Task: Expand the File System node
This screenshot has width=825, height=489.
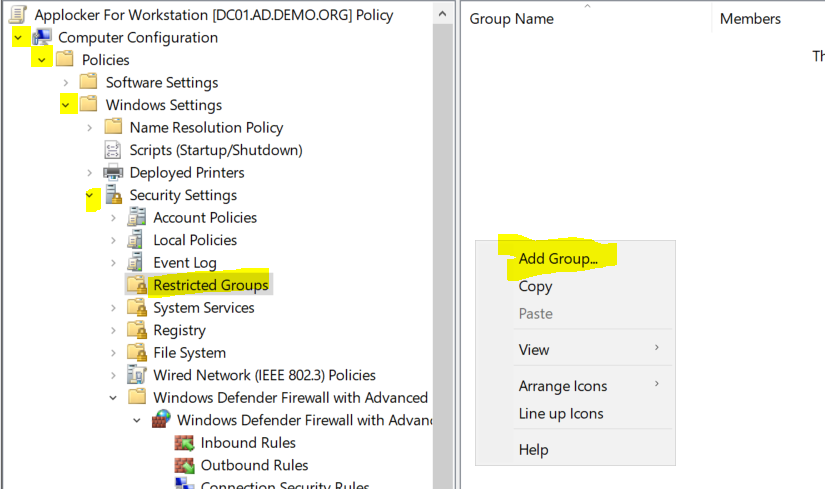Action: click(x=114, y=353)
